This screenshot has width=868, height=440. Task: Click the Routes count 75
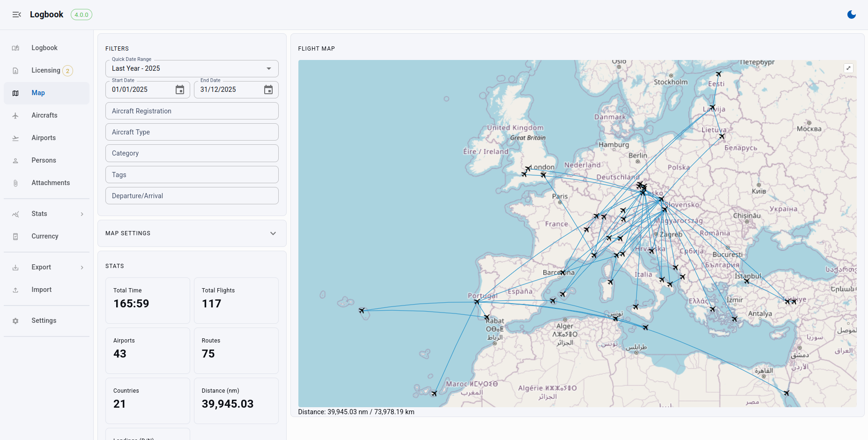(208, 354)
